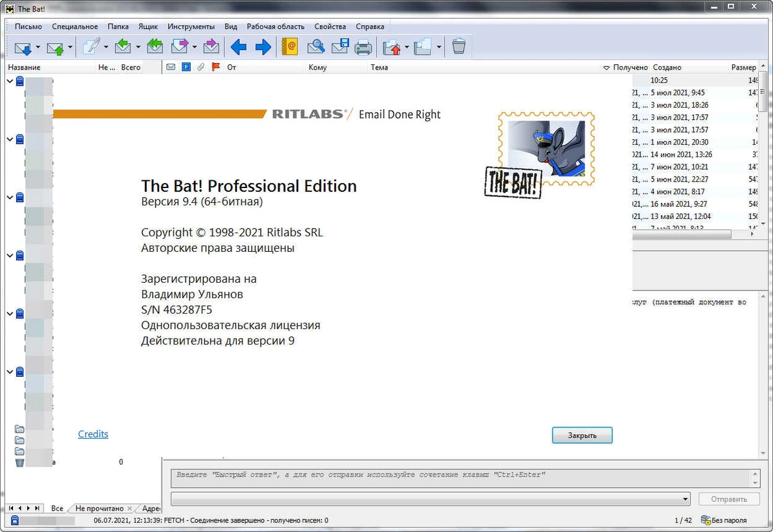Click the Delete trash can toolbar icon
The height and width of the screenshot is (532, 773).
pos(459,47)
